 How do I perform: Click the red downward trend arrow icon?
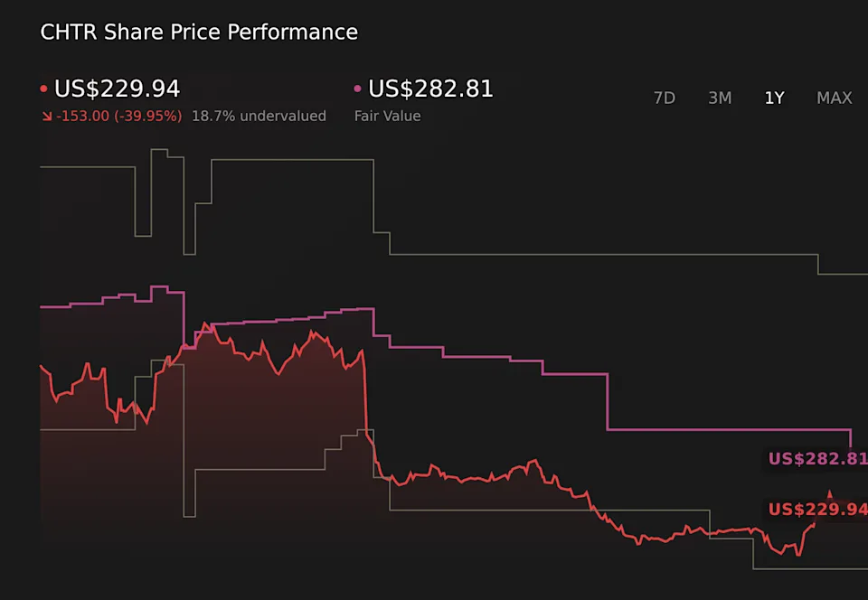[46, 117]
